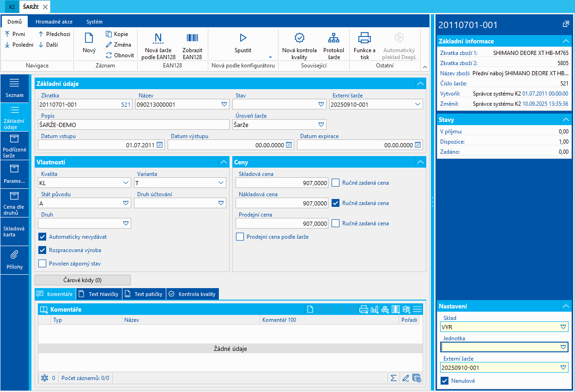
Task: Click Čárové kódy (0) button
Action: (x=83, y=280)
